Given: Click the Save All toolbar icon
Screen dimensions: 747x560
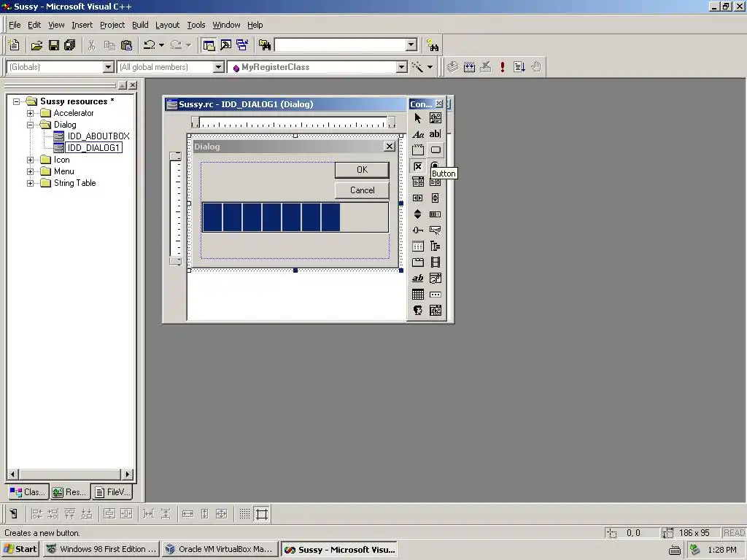Looking at the screenshot, I should pos(70,45).
